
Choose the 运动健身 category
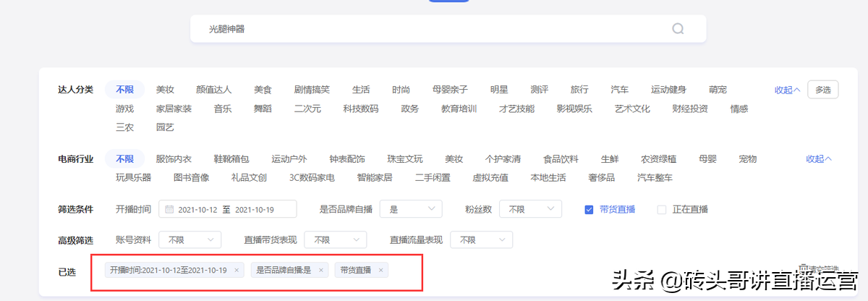pos(668,90)
